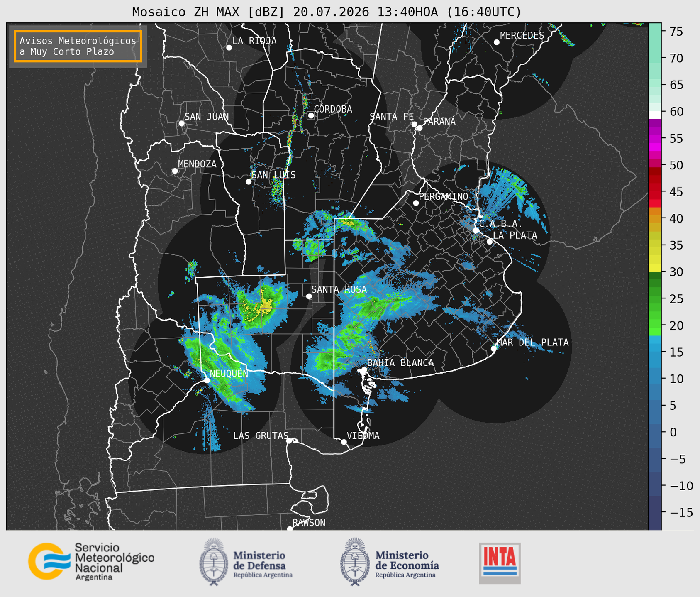700x597 pixels.
Task: Click the Ministerio de Economía emblem
Action: (x=354, y=562)
